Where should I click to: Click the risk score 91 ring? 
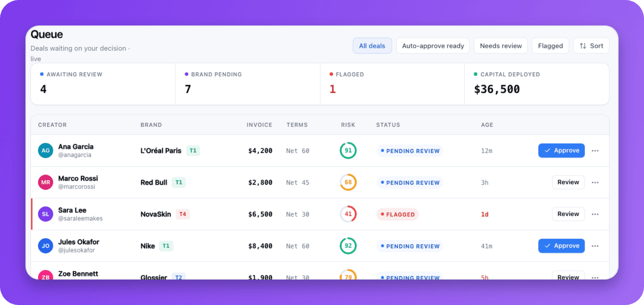[x=348, y=151]
